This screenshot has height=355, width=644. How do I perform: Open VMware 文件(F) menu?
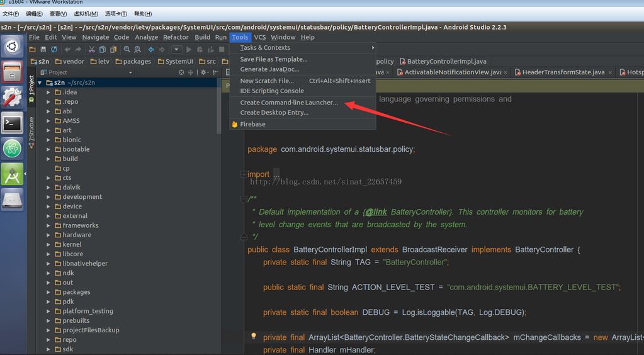pyautogui.click(x=10, y=14)
